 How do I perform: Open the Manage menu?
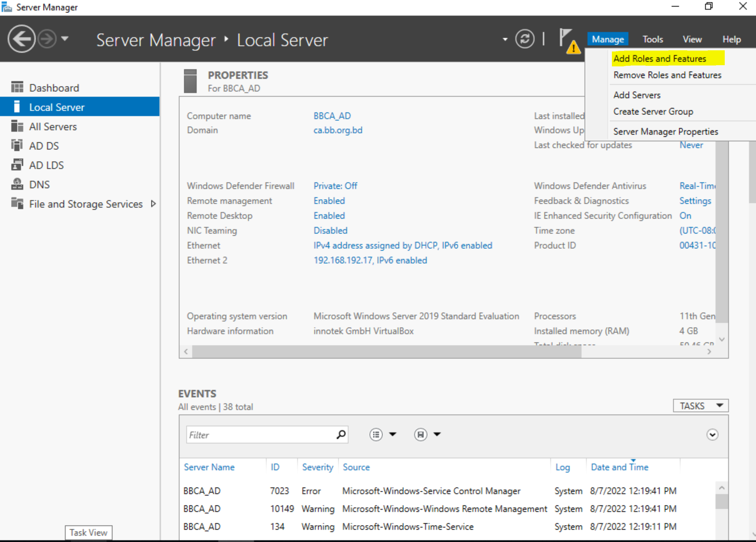pos(608,39)
